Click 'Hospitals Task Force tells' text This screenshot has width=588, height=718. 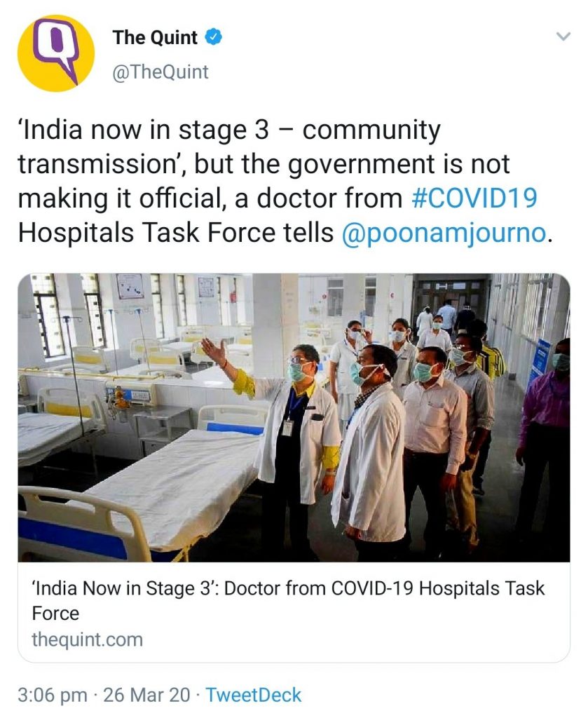coord(176,233)
